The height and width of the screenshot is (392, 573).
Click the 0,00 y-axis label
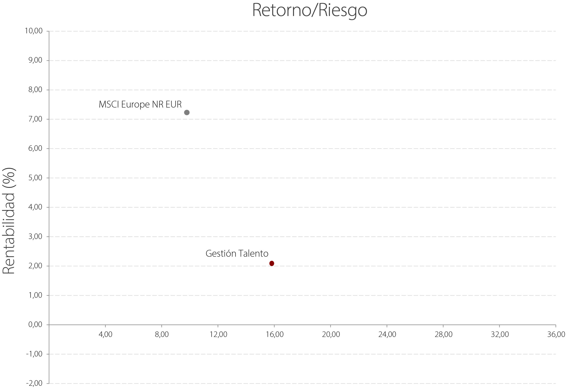point(35,324)
